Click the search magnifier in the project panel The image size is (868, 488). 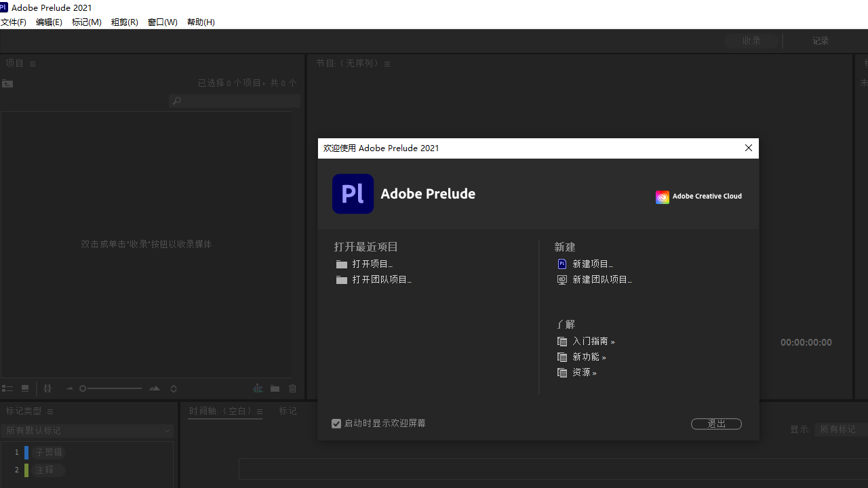(x=176, y=100)
